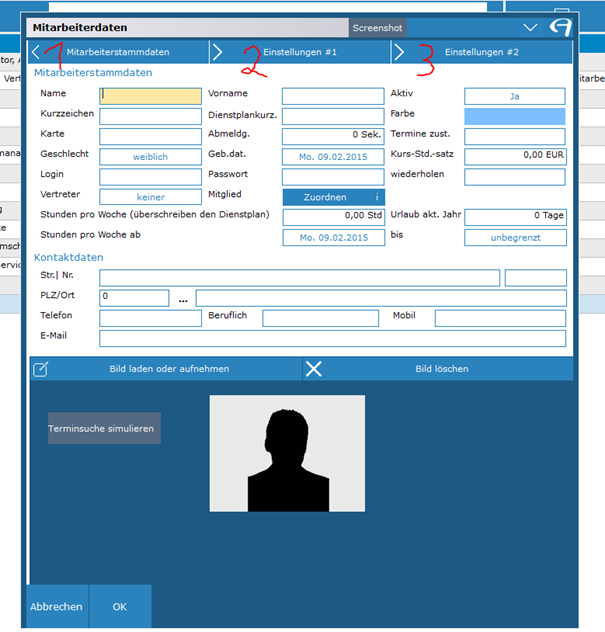Open the 'bis' field set to unbegrenzt
Screen dimensions: 605x632
(x=514, y=238)
